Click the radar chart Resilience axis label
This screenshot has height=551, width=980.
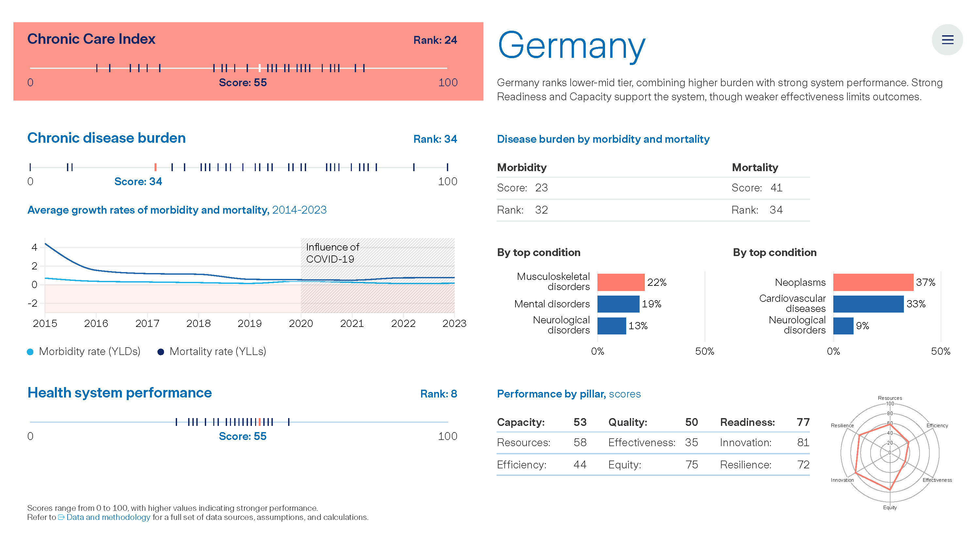click(842, 426)
